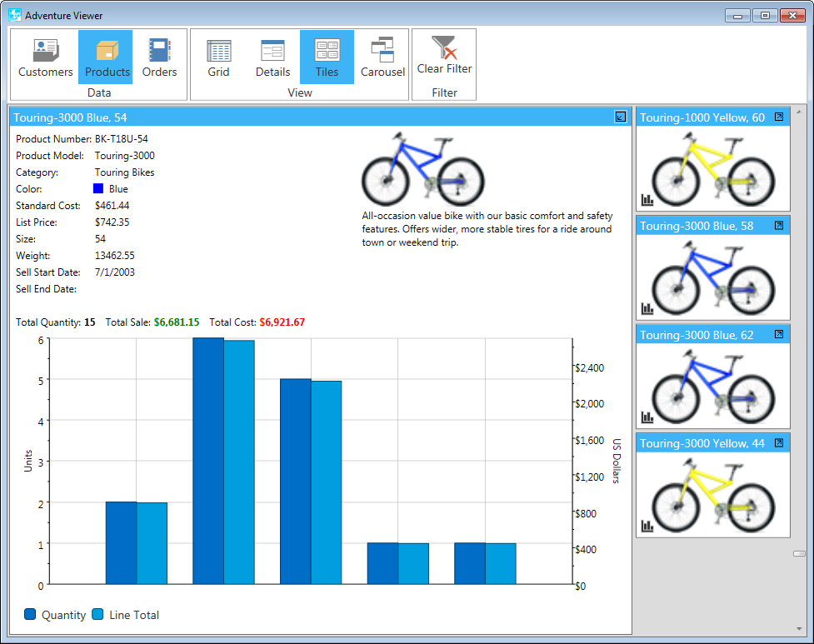Click the tallest Quantity bar in chart

click(x=208, y=461)
